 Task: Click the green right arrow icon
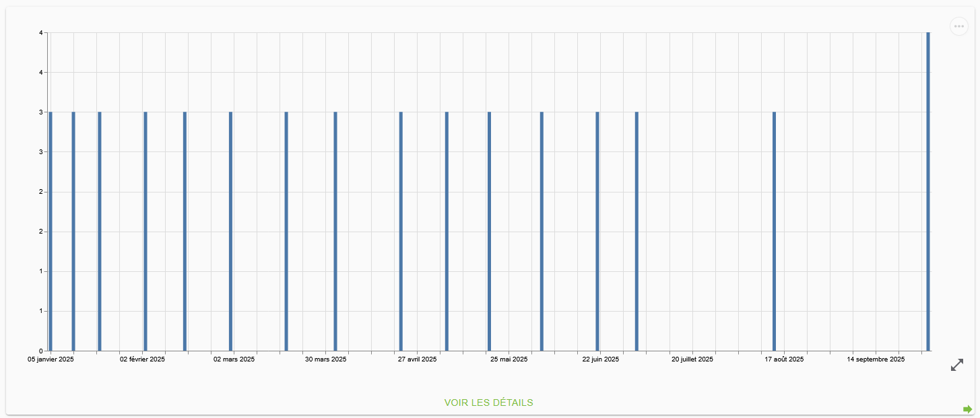(x=967, y=409)
